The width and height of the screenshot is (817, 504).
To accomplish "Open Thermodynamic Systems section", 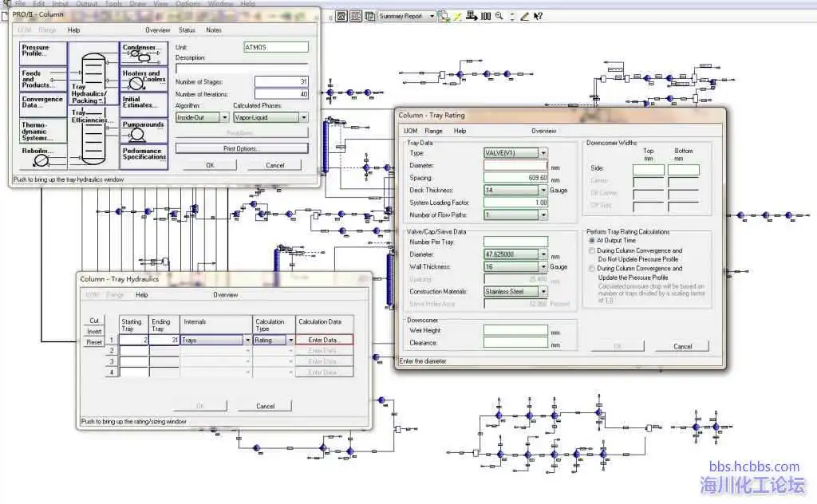I will tap(43, 131).
